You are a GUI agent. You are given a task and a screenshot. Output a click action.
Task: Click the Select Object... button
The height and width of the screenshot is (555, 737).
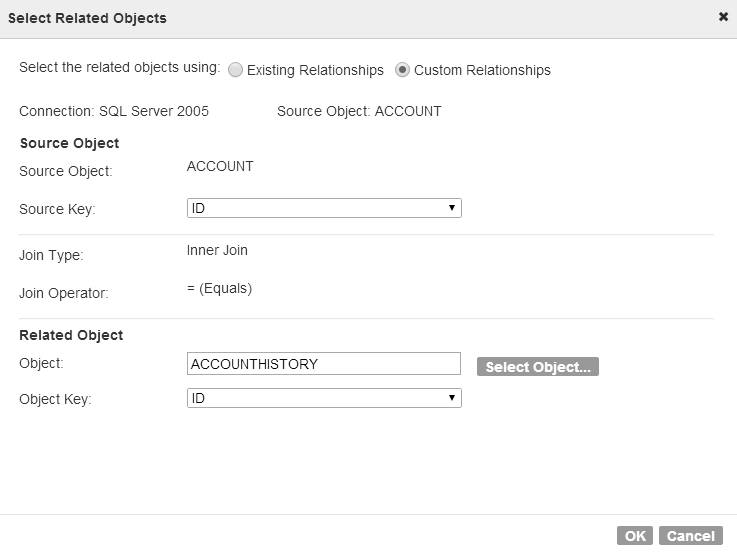click(538, 367)
